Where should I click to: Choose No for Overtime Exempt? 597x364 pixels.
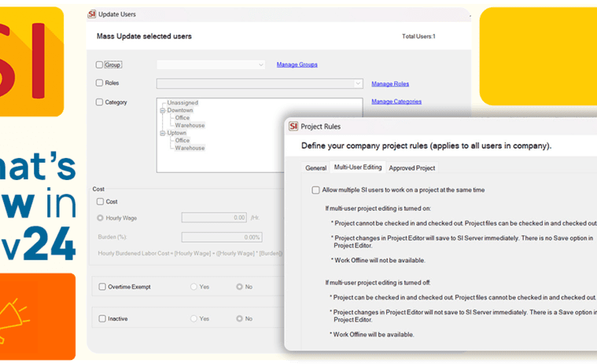[239, 287]
